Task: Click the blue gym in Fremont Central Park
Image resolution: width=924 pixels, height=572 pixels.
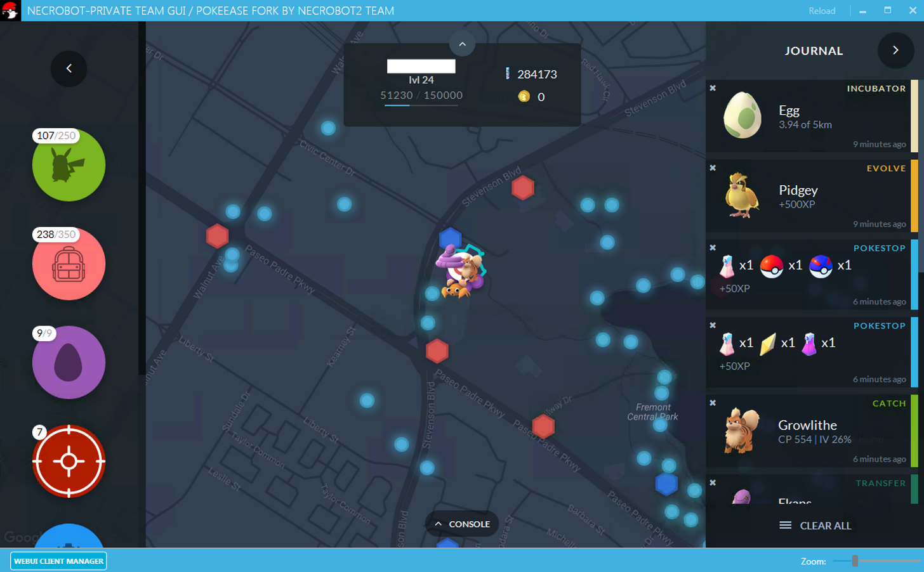Action: (x=666, y=484)
